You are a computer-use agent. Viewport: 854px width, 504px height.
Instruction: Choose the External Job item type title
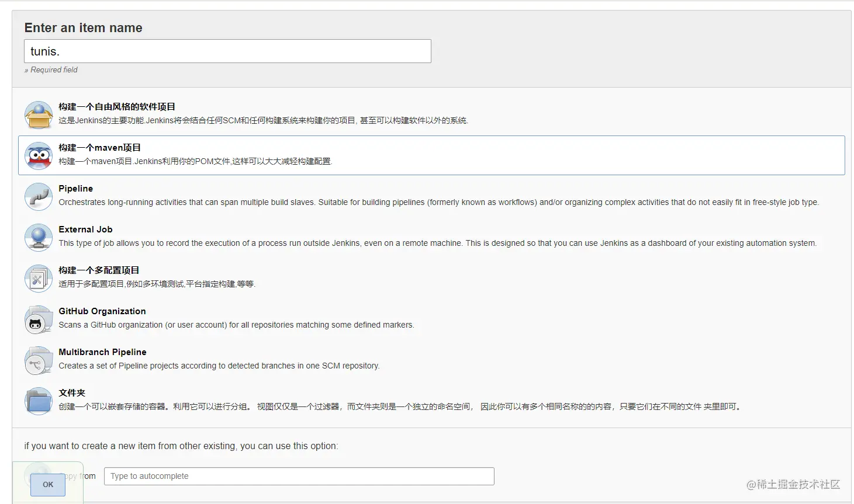click(85, 230)
